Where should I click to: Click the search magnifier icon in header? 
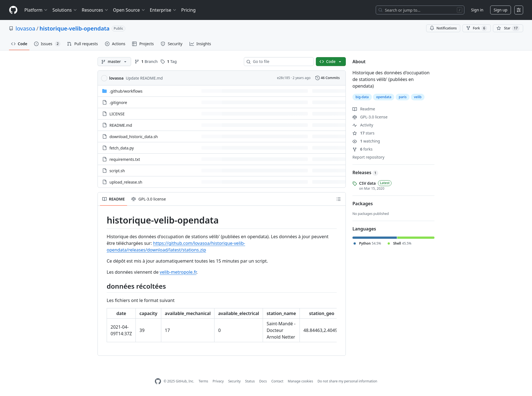380,10
